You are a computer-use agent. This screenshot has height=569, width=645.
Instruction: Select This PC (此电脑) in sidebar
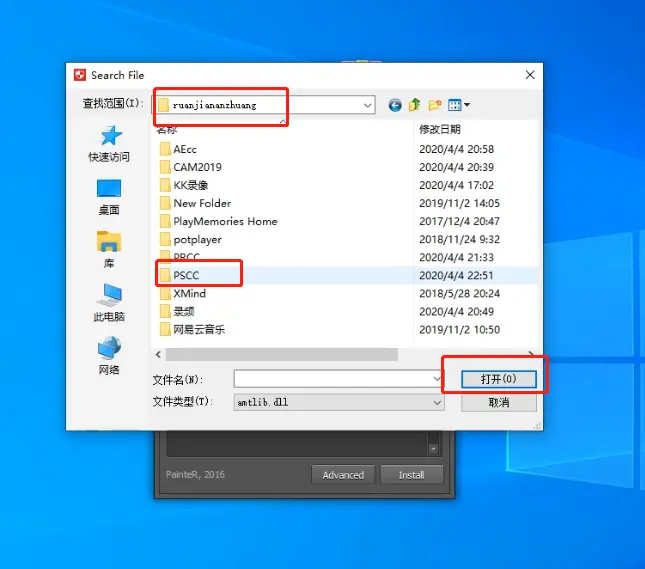pos(109,302)
